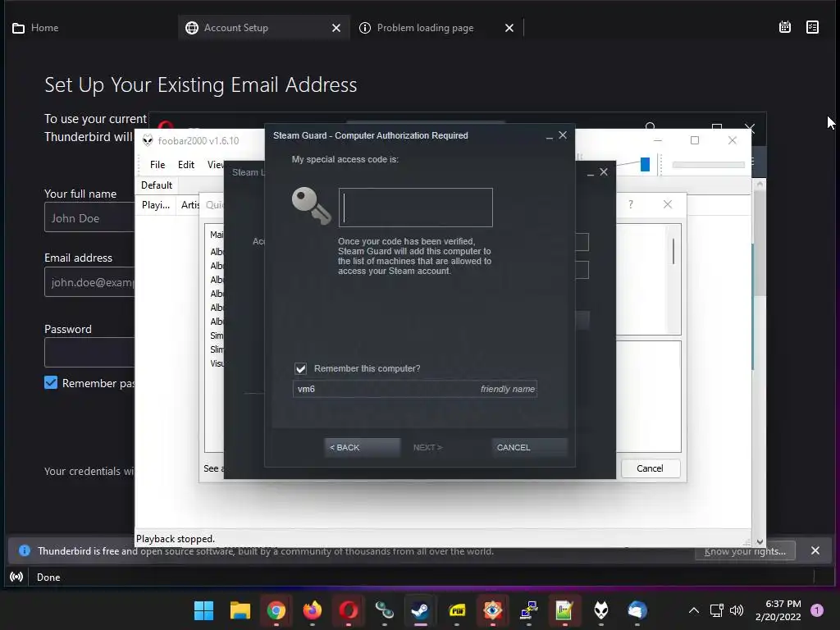Open PuTTY from the taskbar
This screenshot has height=630, width=840.
(x=529, y=610)
